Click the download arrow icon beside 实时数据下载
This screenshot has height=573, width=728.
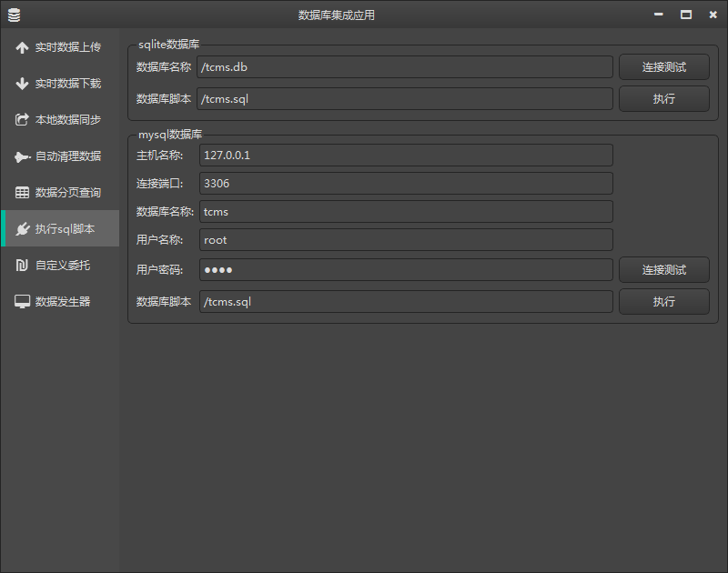(x=22, y=84)
